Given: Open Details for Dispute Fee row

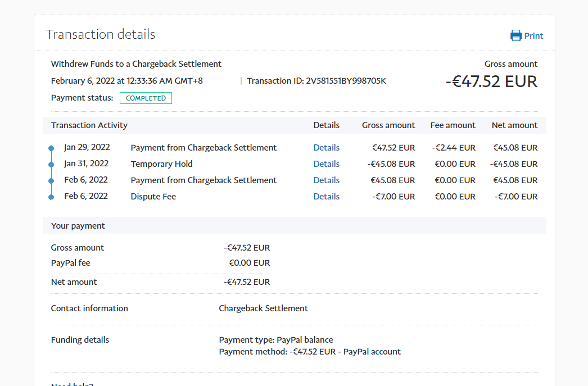Looking at the screenshot, I should pyautogui.click(x=326, y=197).
